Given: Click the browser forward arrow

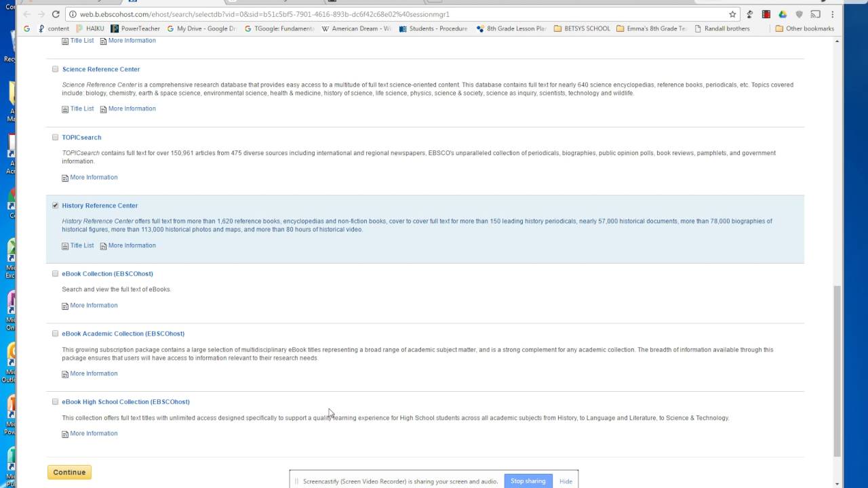Looking at the screenshot, I should tap(42, 14).
